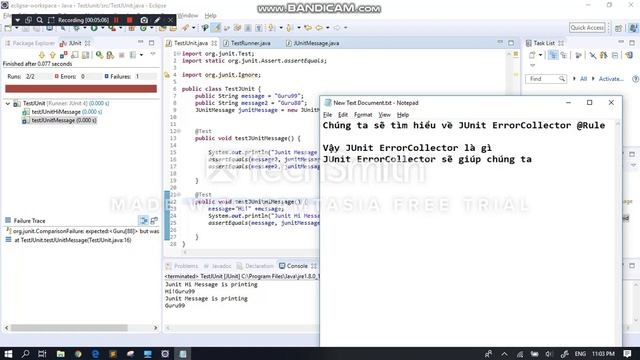Compare the actual and expected result
This screenshot has height=360, width=640.
(154, 221)
